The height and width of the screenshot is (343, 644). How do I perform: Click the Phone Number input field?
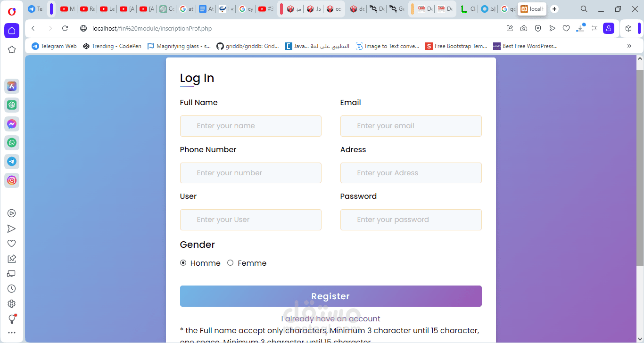251,173
